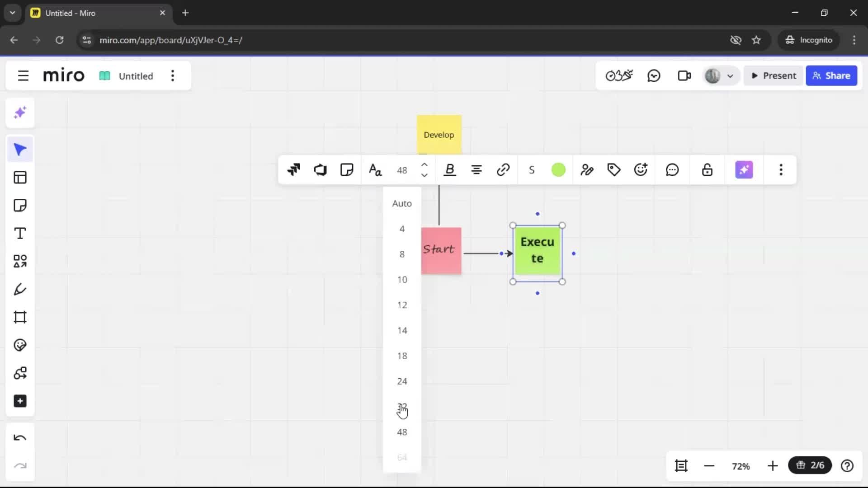868x488 pixels.
Task: Click the Untitled board name
Action: coord(136,76)
